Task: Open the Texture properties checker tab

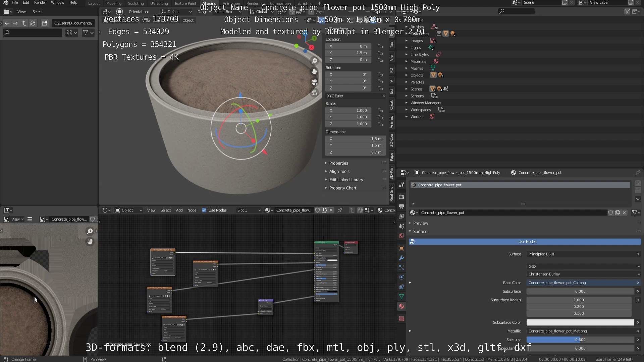Action: click(x=401, y=319)
